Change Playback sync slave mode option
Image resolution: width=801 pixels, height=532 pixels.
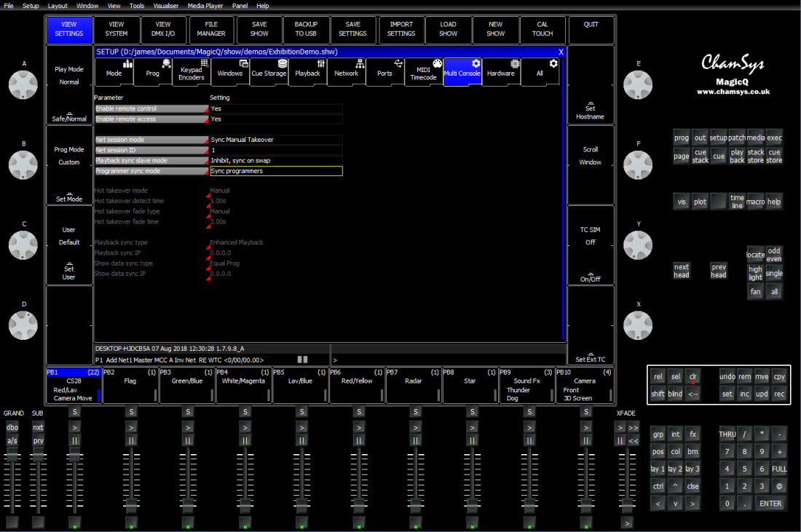276,161
